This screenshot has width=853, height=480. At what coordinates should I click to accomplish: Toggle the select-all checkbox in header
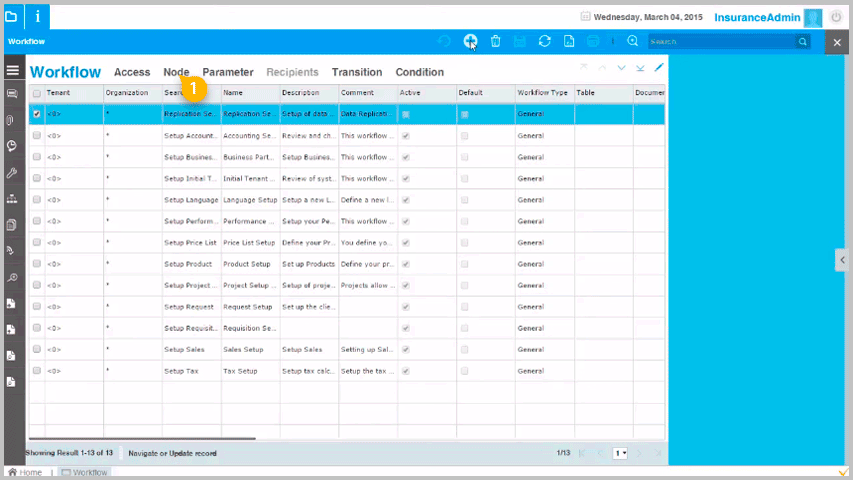36,93
